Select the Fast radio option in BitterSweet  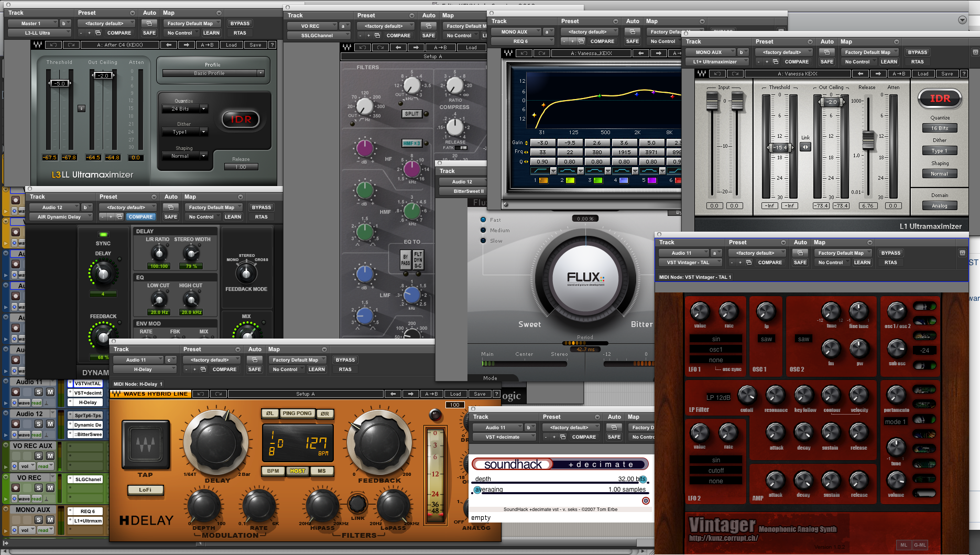tap(483, 220)
